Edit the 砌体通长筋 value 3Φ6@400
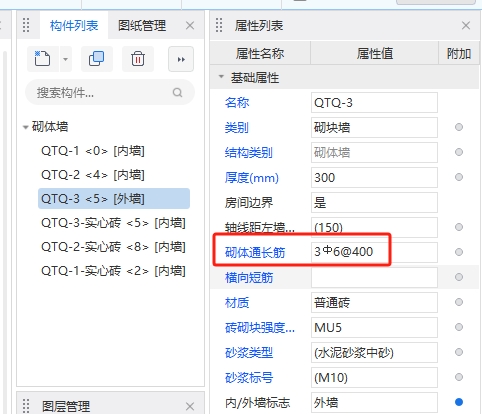The image size is (482, 414). click(x=374, y=252)
